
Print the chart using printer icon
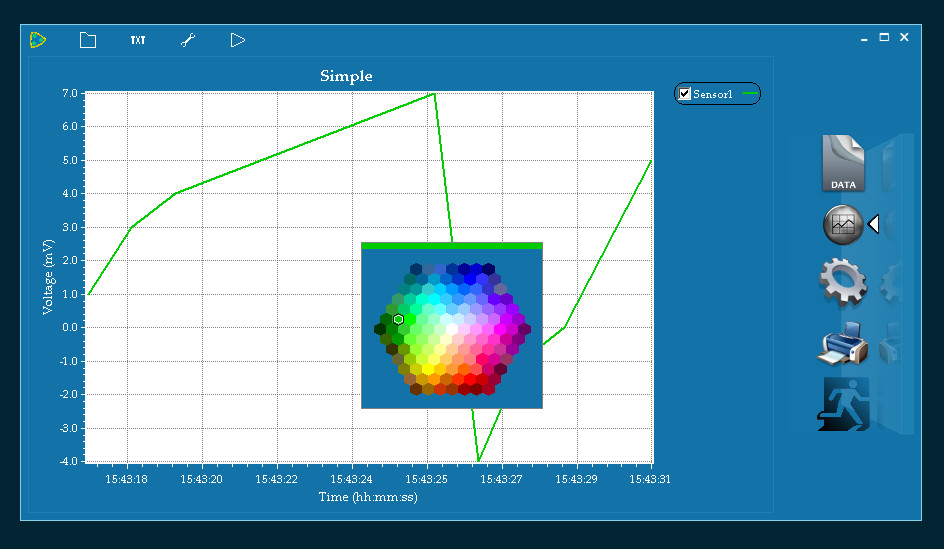(843, 343)
